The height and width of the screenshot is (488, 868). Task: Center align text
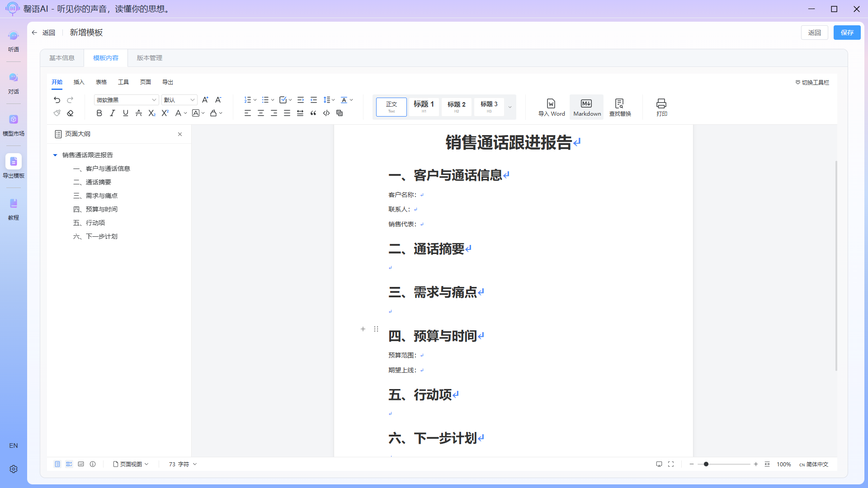(x=261, y=113)
